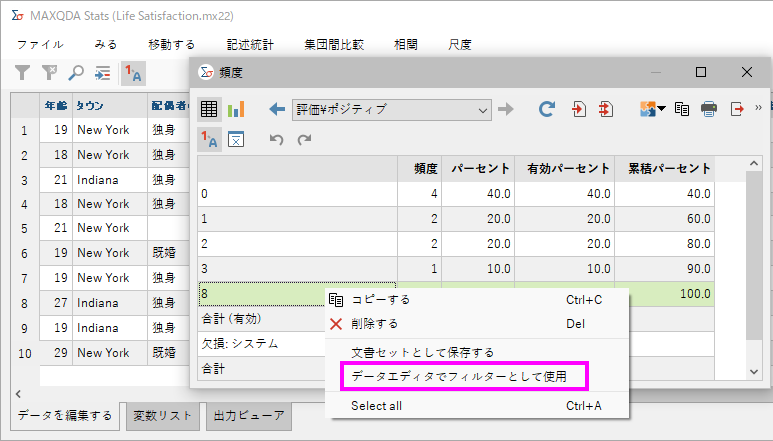The height and width of the screenshot is (441, 773).
Task: Click age cell 29 in row 10
Action: (56, 353)
